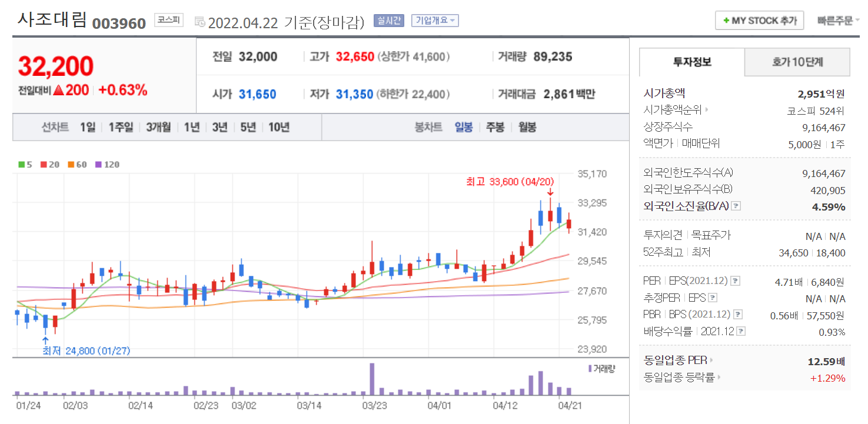Open the 기업개요 dropdown
Screen dimensions: 868x424
(435, 21)
